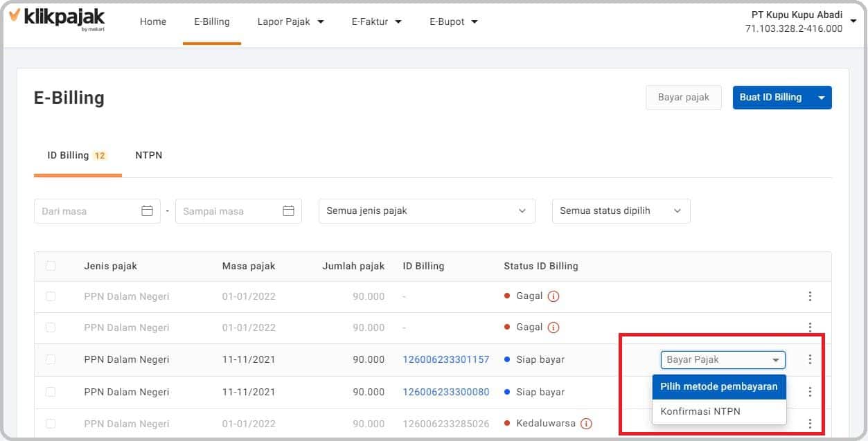Choose Pilih metode pembayaran option
This screenshot has height=441, width=868.
[x=719, y=387]
